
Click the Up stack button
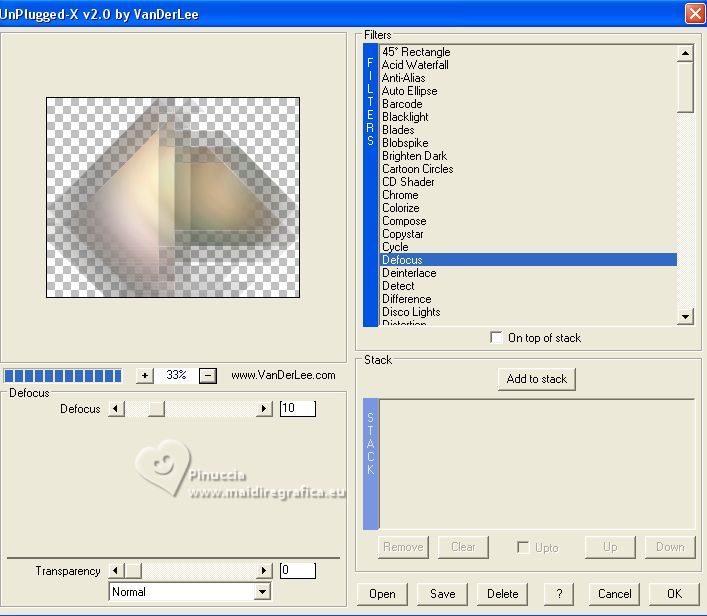point(610,547)
